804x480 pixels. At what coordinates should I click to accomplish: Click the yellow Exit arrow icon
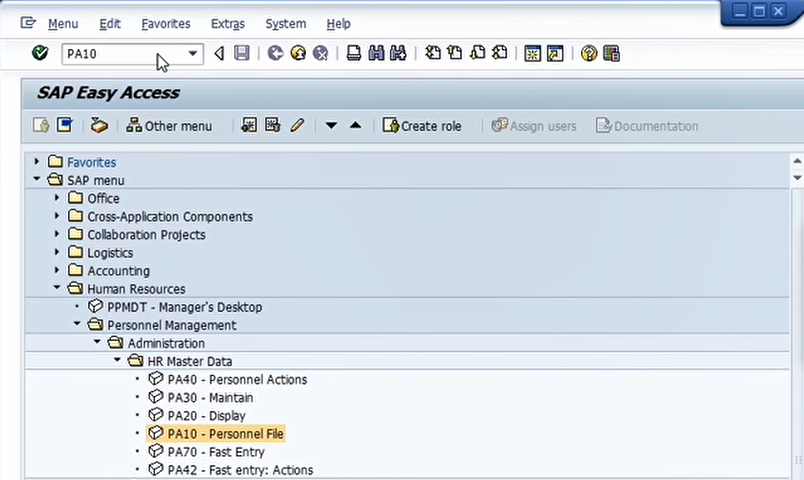(298, 53)
